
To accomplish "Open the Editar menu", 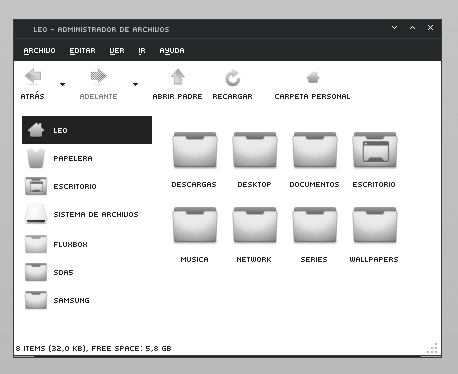I will [x=82, y=51].
